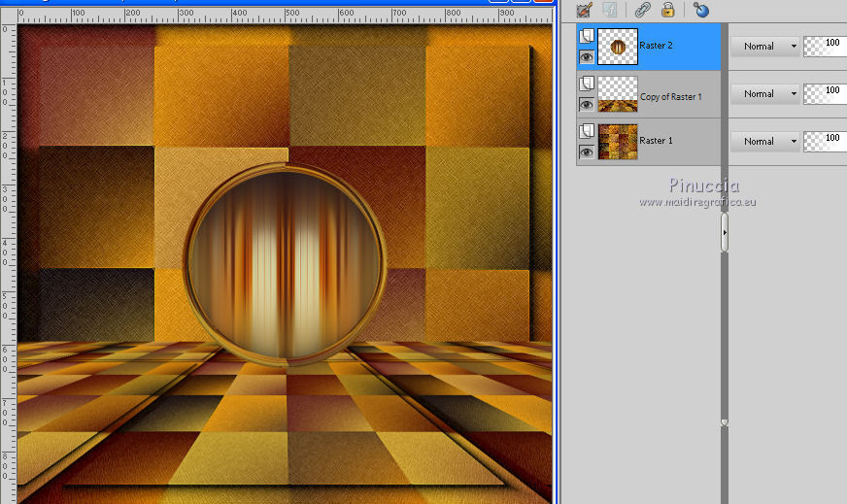
Task: Click the Raster 1 opacity slider
Action: (824, 141)
